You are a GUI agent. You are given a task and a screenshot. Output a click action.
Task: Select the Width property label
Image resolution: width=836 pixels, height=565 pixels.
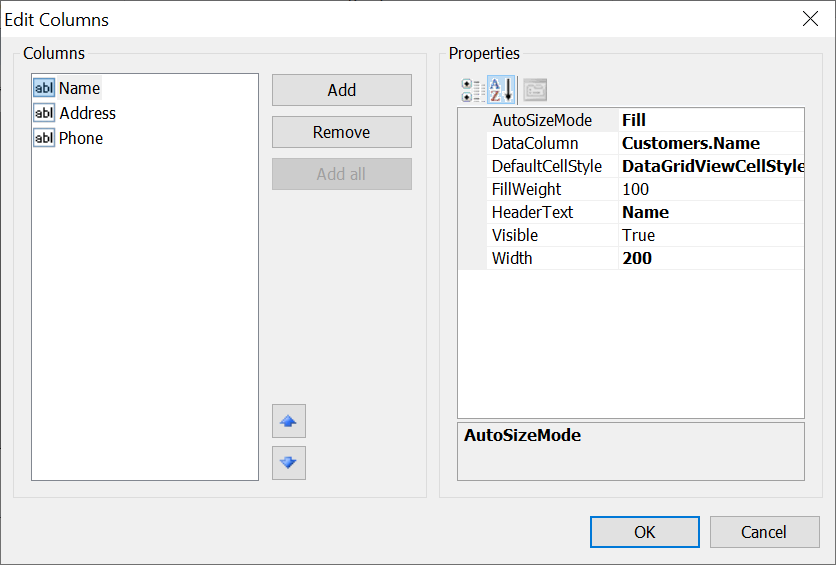coord(512,258)
